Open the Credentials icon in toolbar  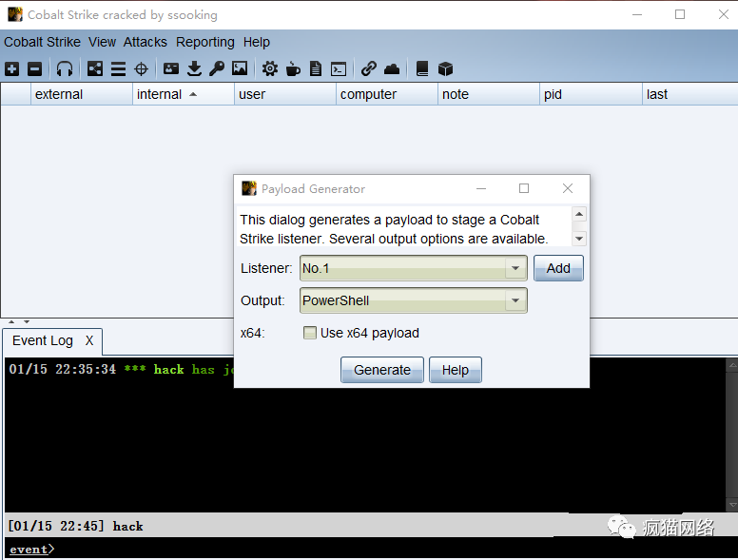[171, 69]
